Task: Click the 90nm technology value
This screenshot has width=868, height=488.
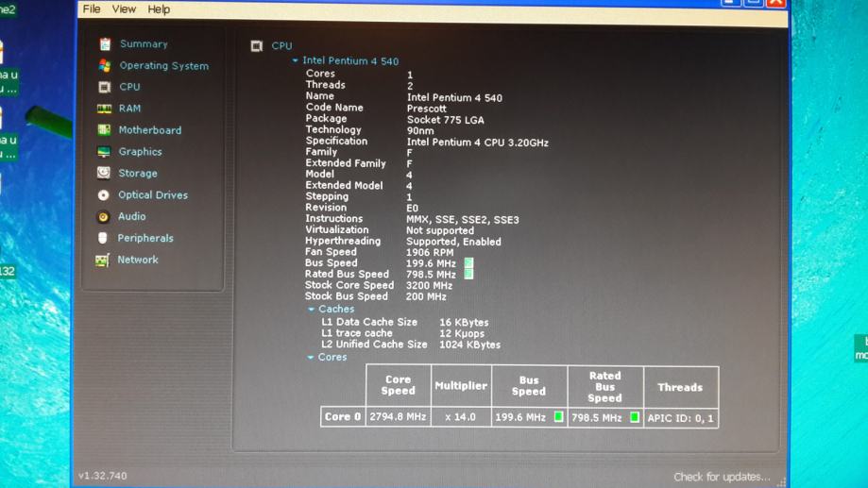Action: tap(420, 130)
